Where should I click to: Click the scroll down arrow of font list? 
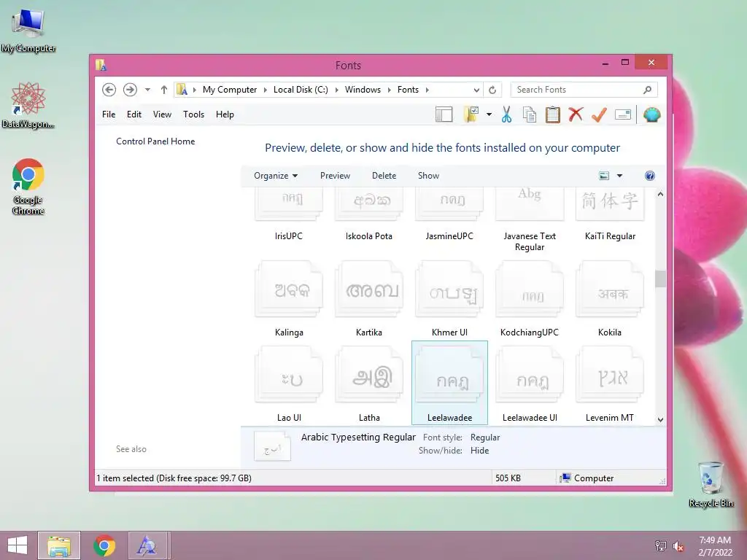pyautogui.click(x=660, y=419)
